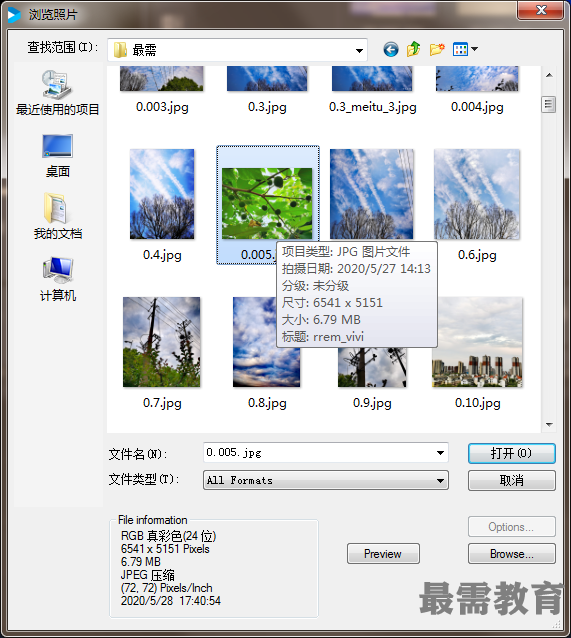Click the Browse... button
This screenshot has width=571, height=638.
coord(512,553)
